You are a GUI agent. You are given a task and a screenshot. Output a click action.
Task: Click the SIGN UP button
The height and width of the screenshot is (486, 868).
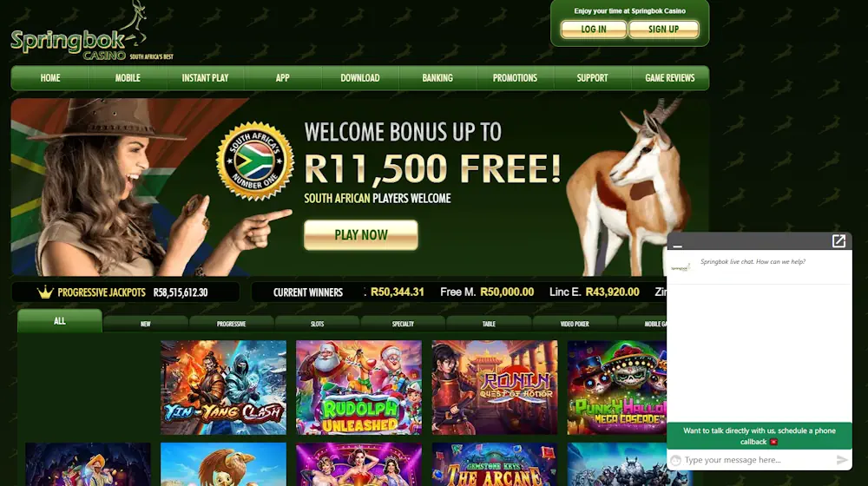tap(663, 30)
